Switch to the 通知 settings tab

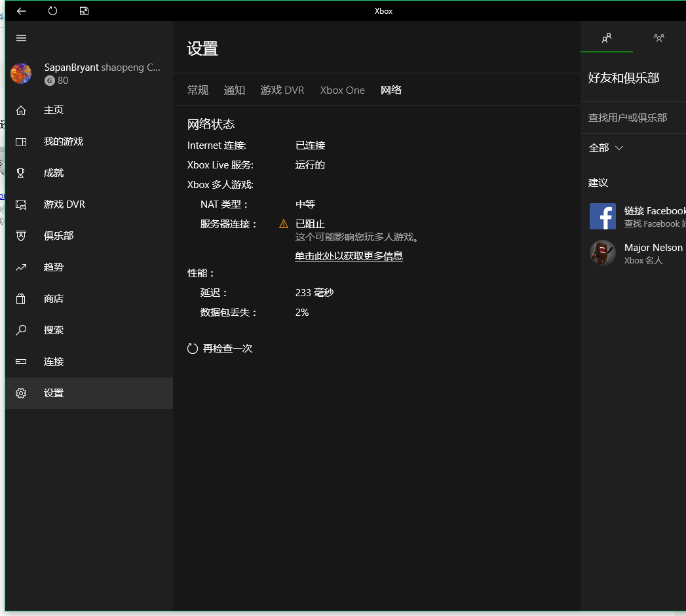235,90
